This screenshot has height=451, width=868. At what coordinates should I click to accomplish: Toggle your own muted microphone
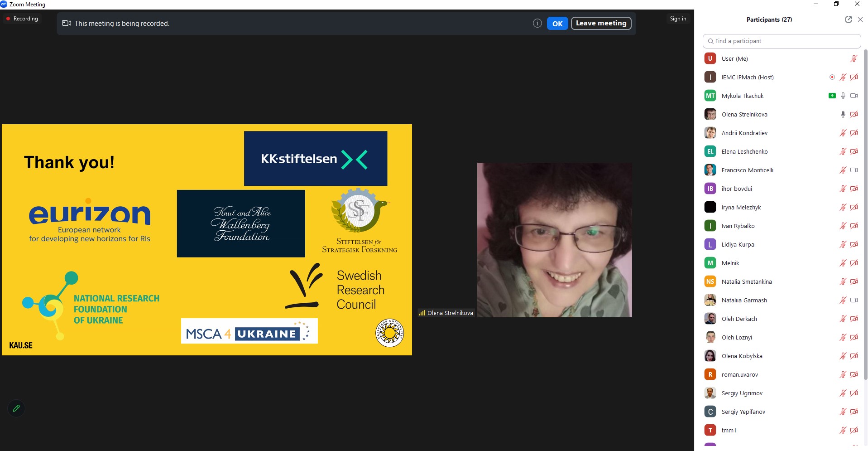(854, 58)
